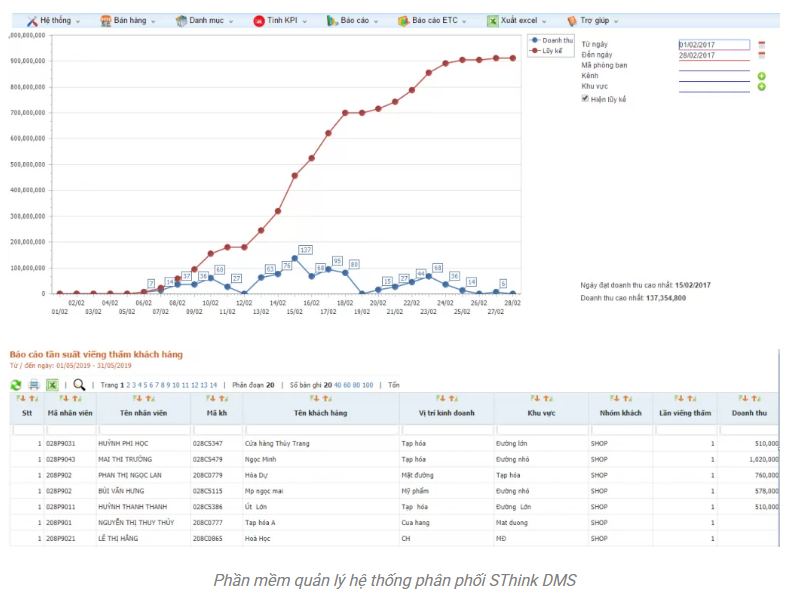Click green plus icon next to Kênh

761,76
